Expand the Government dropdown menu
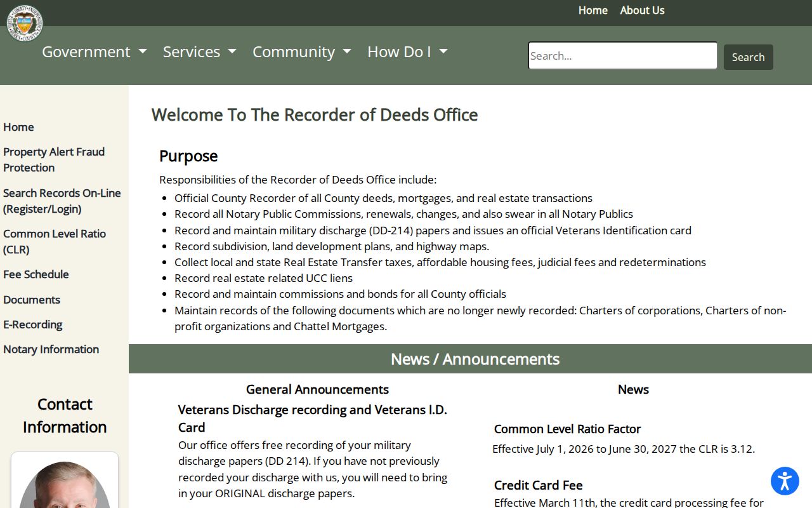The height and width of the screenshot is (508, 812). tap(95, 51)
